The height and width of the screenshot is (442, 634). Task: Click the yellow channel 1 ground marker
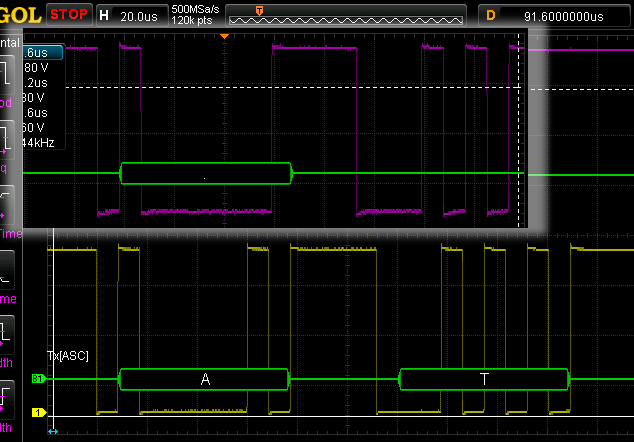click(x=40, y=412)
